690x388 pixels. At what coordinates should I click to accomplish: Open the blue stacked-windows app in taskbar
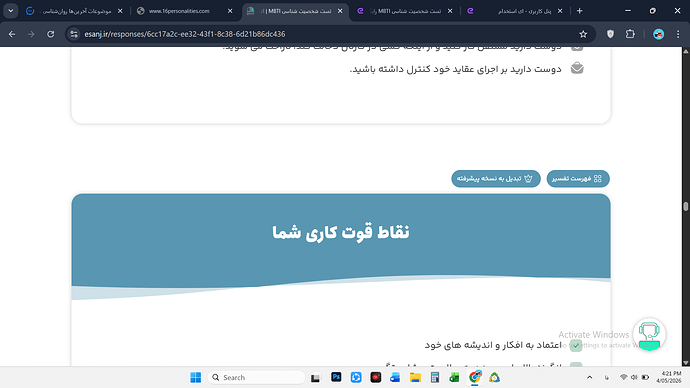395,377
